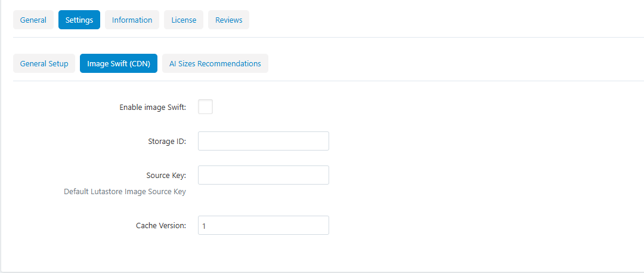
Task: Focus the Storage ID text field
Action: pyautogui.click(x=264, y=141)
